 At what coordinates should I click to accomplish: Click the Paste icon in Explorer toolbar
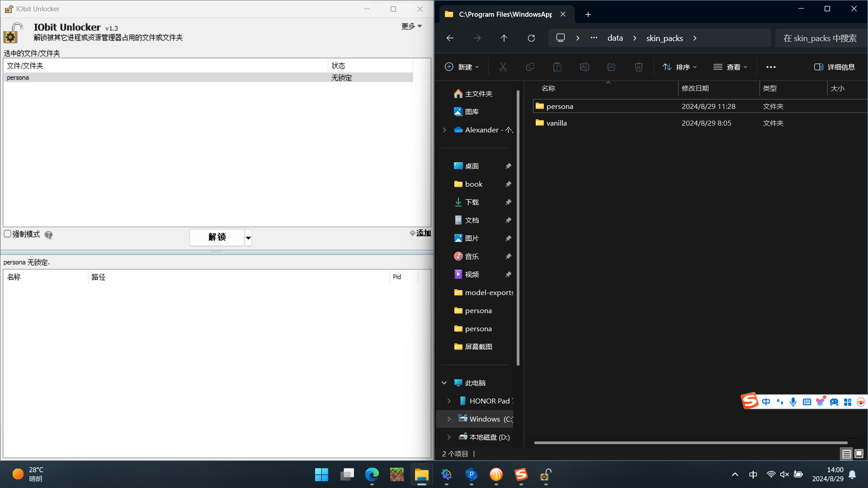[x=557, y=67]
